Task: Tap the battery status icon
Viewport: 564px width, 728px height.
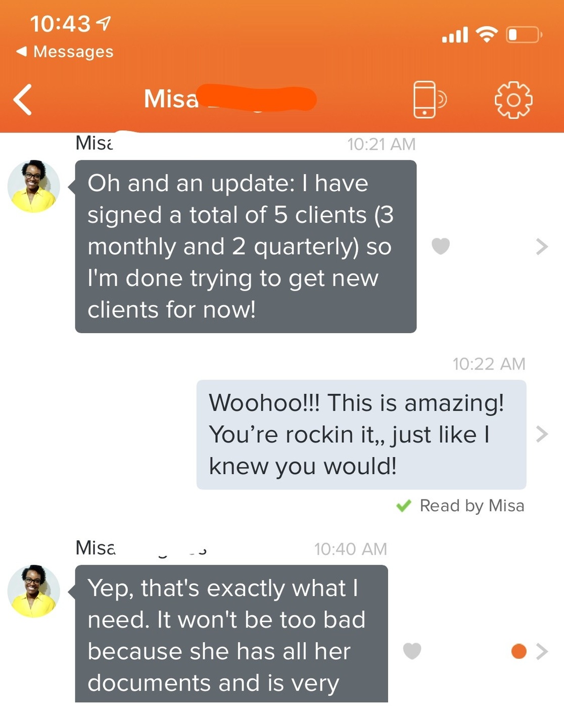Action: click(524, 35)
